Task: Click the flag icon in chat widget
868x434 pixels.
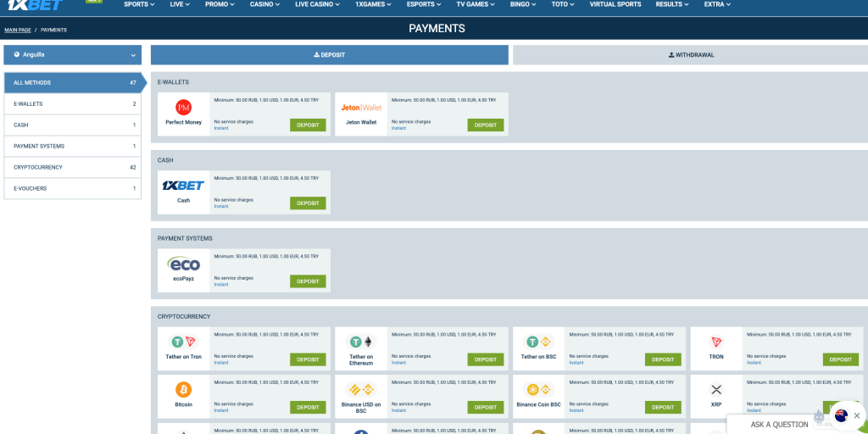Action: click(x=842, y=415)
